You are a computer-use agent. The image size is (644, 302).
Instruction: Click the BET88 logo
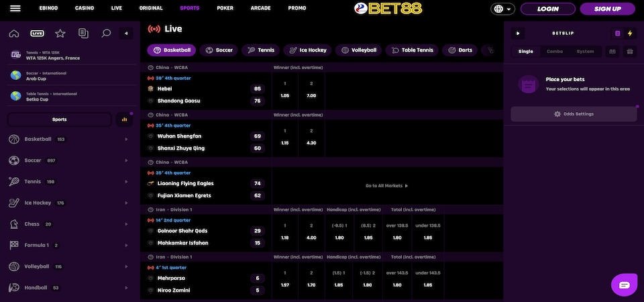point(388,8)
